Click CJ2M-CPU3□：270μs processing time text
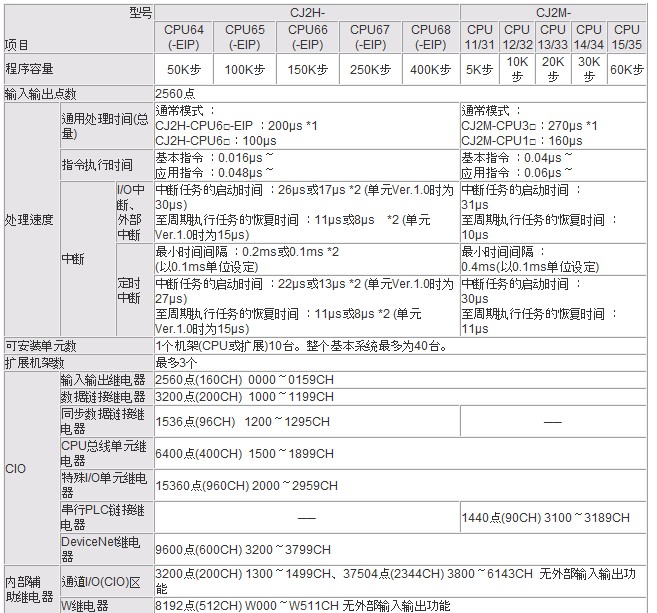Viewport: 657px width, 613px height. pyautogui.click(x=529, y=126)
